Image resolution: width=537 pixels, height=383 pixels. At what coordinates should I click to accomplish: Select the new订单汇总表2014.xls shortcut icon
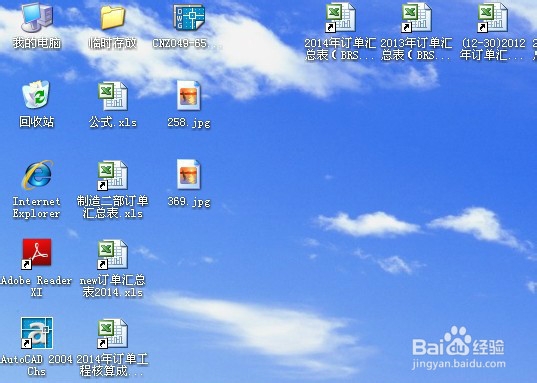pyautogui.click(x=112, y=254)
